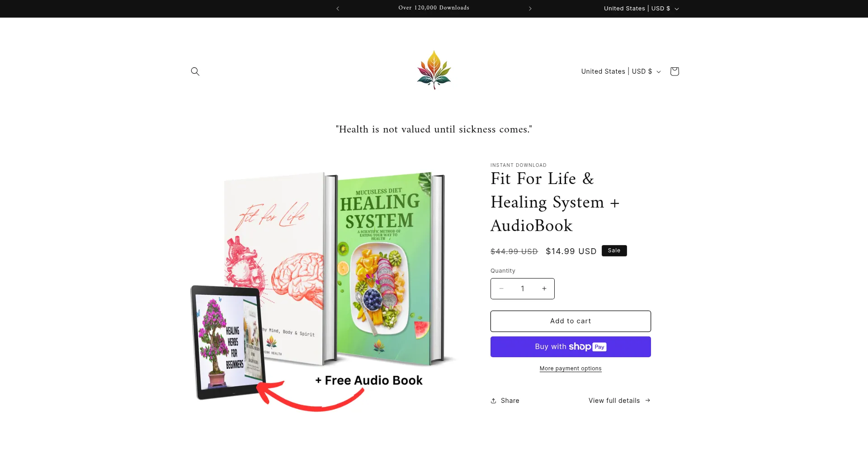Increase quantity with the plus icon
Viewport: 868px width, 449px height.
coord(544,288)
